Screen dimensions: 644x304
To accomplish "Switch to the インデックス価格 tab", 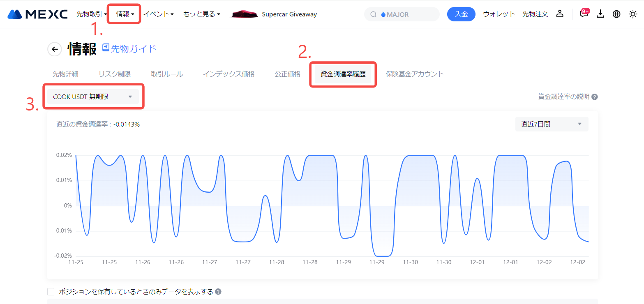I will click(229, 74).
